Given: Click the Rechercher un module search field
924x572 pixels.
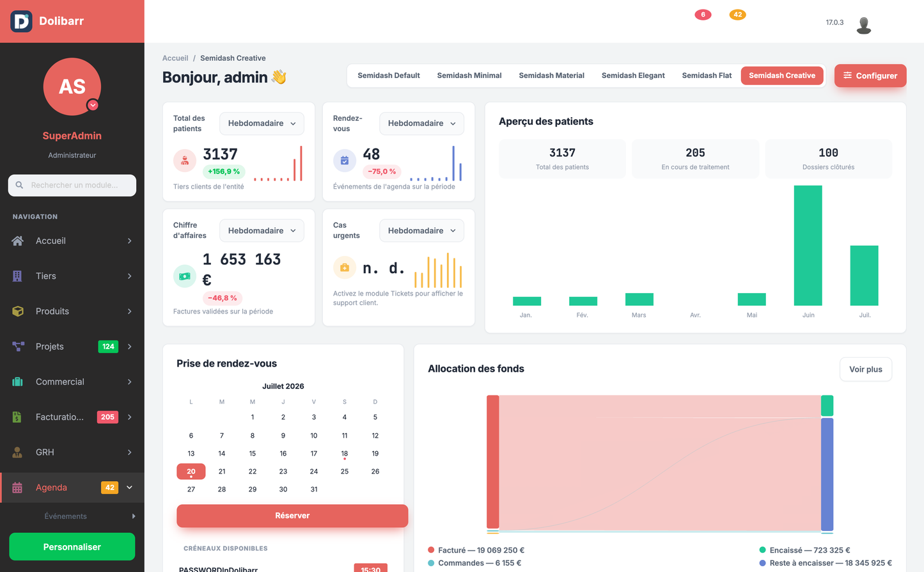Looking at the screenshot, I should pyautogui.click(x=72, y=186).
